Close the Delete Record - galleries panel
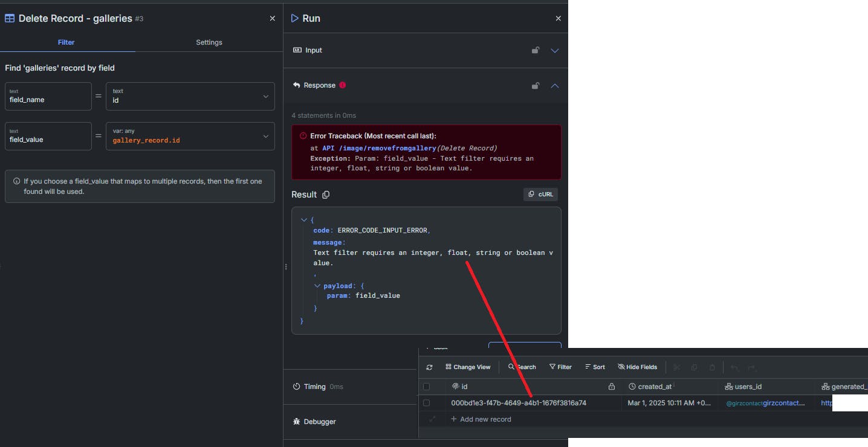Image resolution: width=868 pixels, height=447 pixels. 272,19
